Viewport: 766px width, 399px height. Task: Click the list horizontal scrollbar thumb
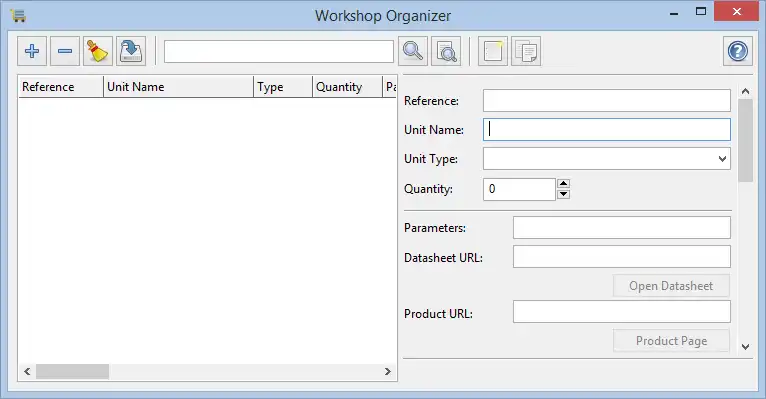click(72, 372)
